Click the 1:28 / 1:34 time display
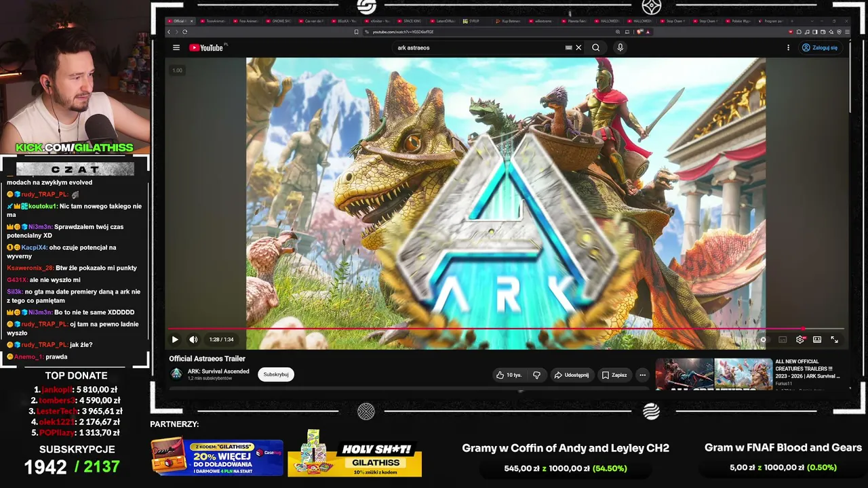 click(x=221, y=340)
